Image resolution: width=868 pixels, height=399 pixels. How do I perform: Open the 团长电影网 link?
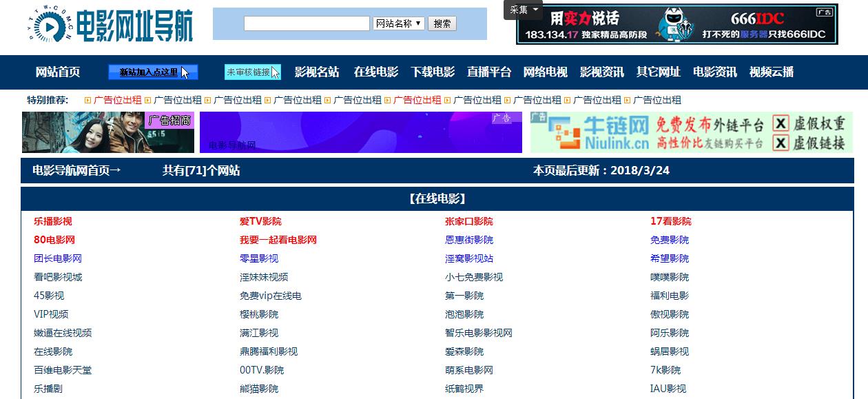coord(58,258)
